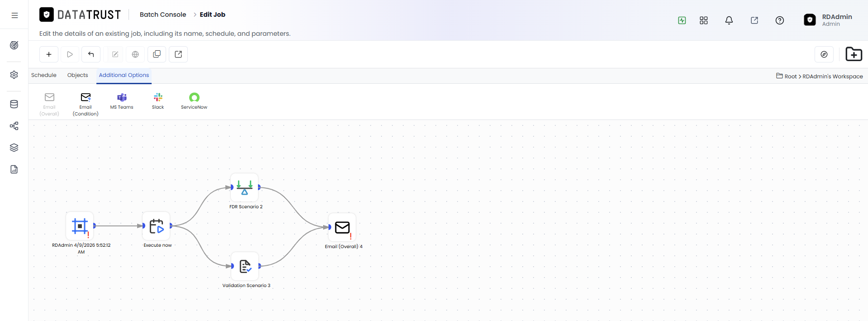868x321 pixels.
Task: Click the compass icon button
Action: tap(824, 54)
